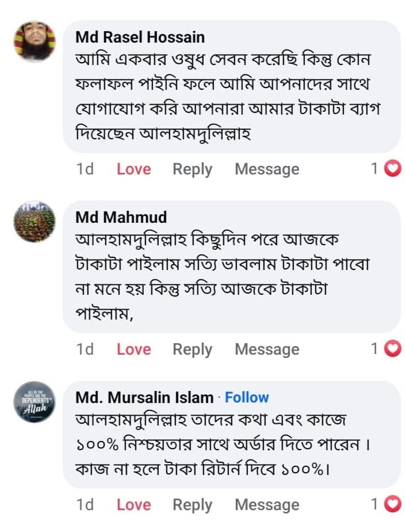Click the heart reaction icon on Md Mahmud's comment
The height and width of the screenshot is (532, 405).
[392, 349]
